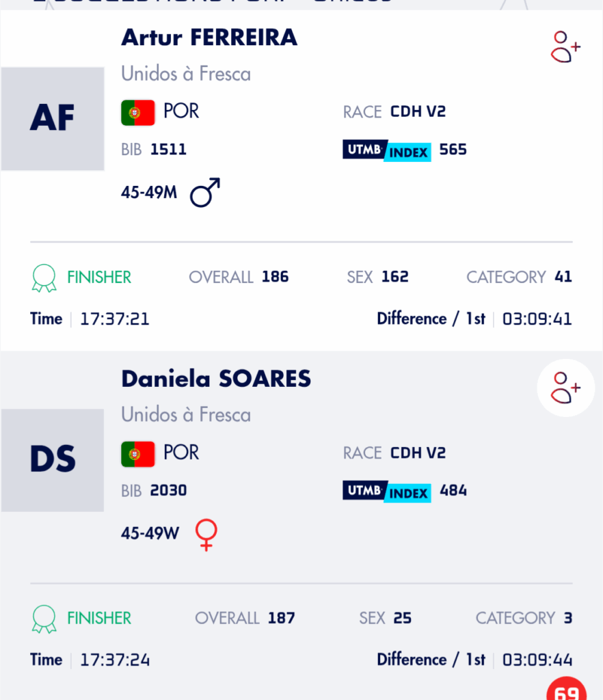603x700 pixels.
Task: Click Daniela's finisher ribbon icon
Action: click(x=44, y=619)
